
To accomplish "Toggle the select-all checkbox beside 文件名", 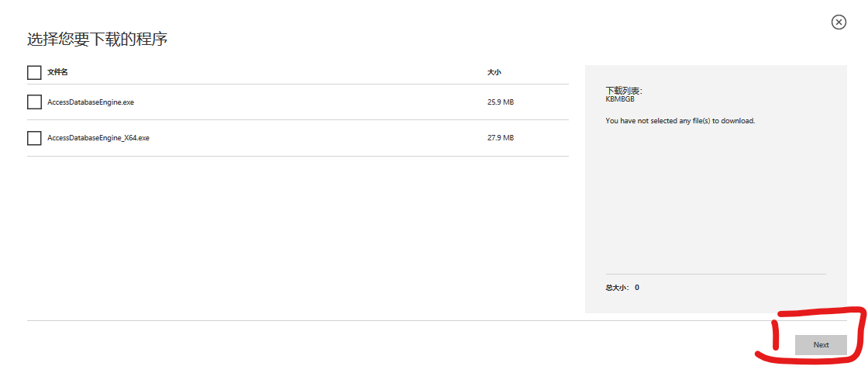I will [34, 72].
